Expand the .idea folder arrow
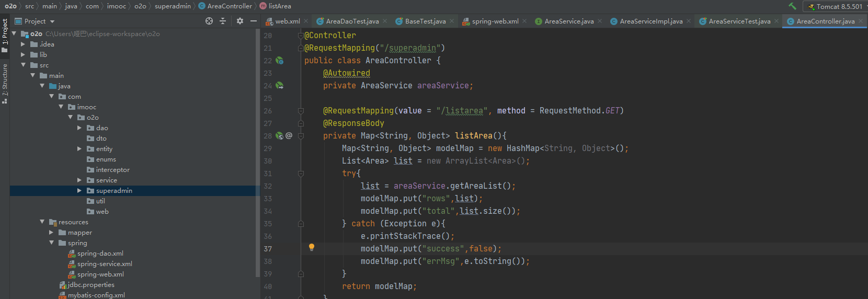Screen dimensions: 868x299 point(23,44)
